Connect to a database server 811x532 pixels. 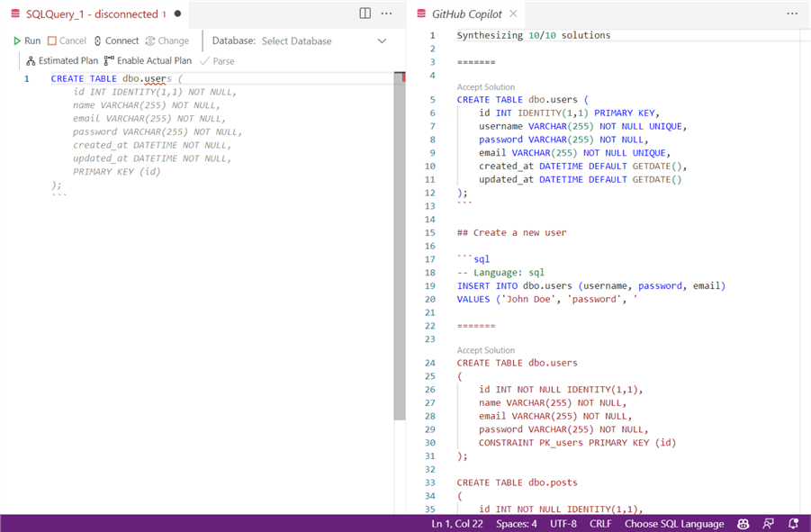pos(116,41)
